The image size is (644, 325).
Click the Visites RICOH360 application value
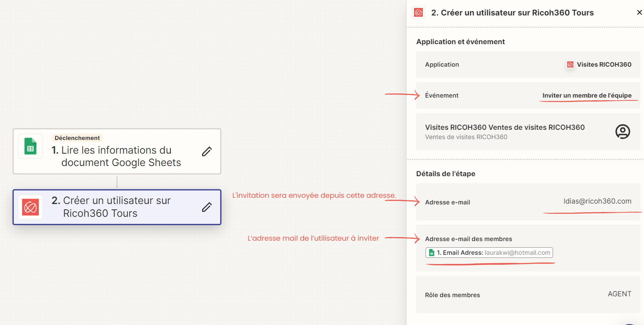tap(604, 64)
